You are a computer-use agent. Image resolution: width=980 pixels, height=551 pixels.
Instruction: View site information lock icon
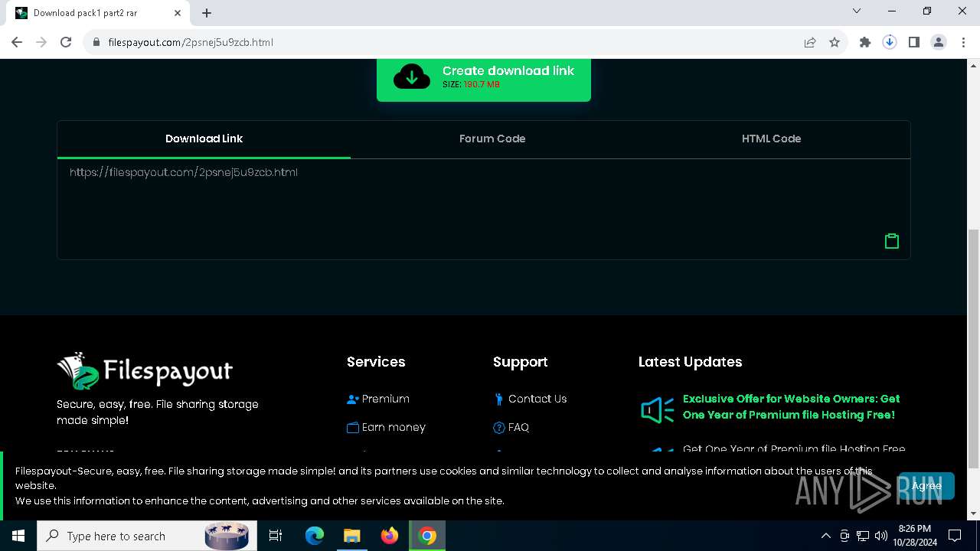tap(96, 42)
